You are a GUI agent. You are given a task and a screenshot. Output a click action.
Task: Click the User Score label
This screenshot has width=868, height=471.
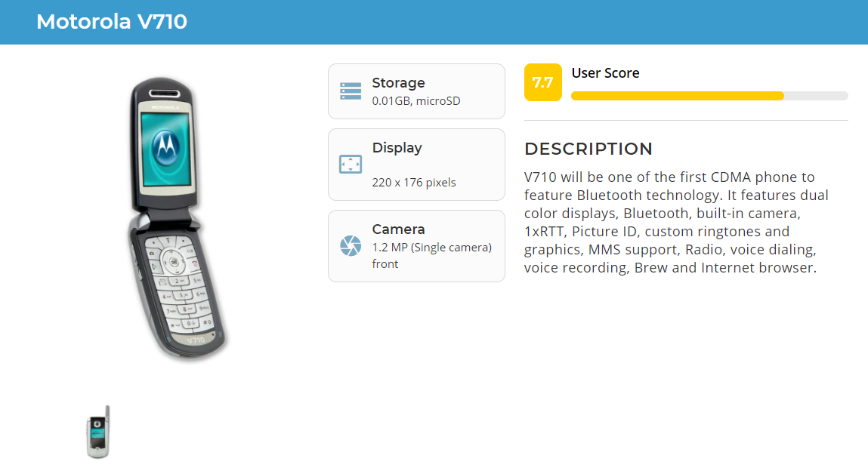point(605,73)
